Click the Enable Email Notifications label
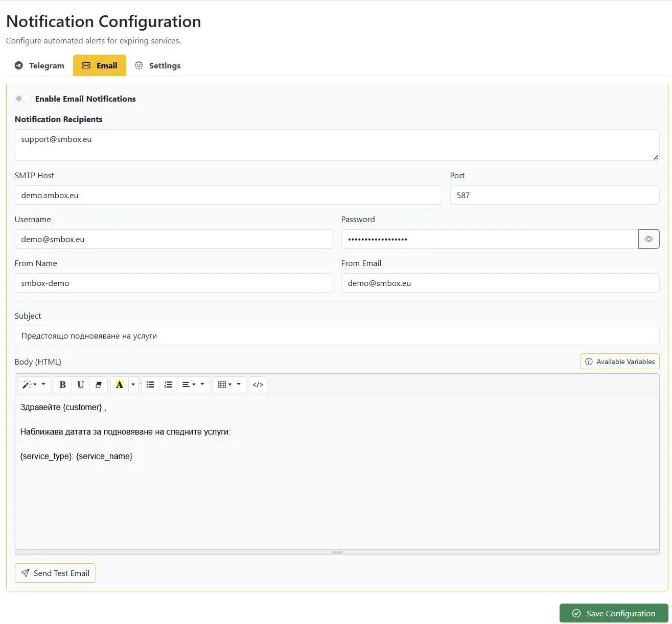Image resolution: width=672 pixels, height=624 pixels. (x=85, y=99)
